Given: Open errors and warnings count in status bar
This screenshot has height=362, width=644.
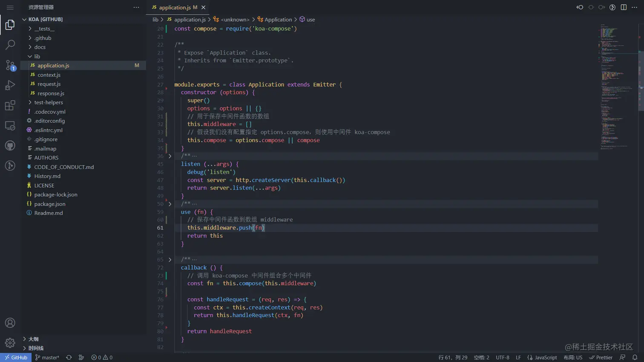Looking at the screenshot, I should [x=102, y=357].
